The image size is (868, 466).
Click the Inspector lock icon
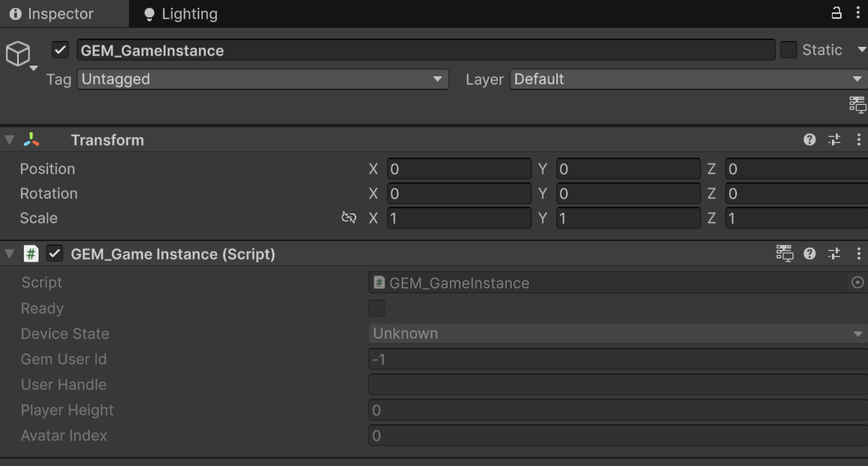pyautogui.click(x=837, y=13)
